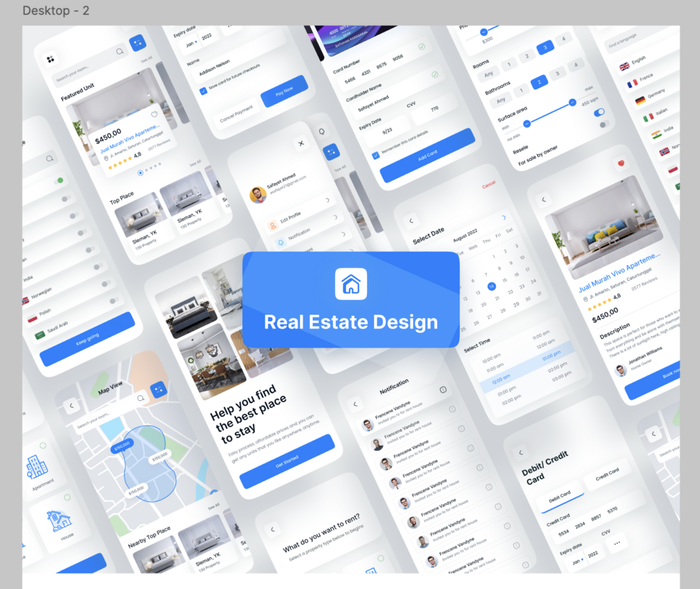Select the 12:00 am time slot
The height and width of the screenshot is (589, 700).
pos(501,379)
